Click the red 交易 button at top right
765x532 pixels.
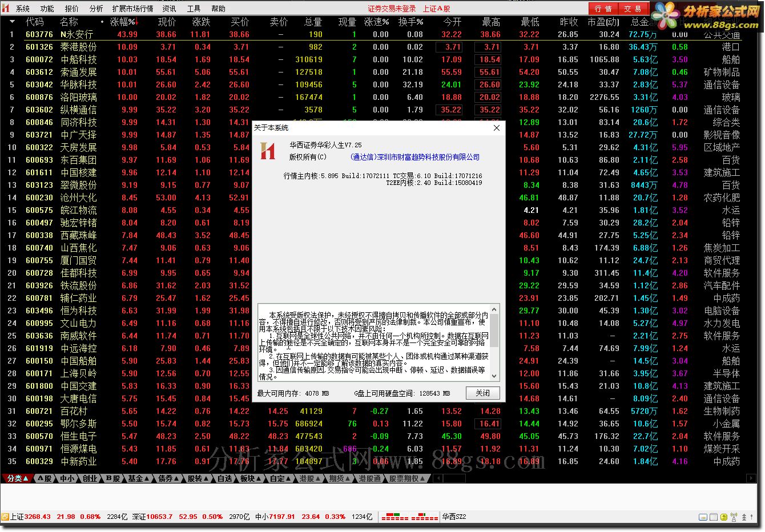coord(633,9)
